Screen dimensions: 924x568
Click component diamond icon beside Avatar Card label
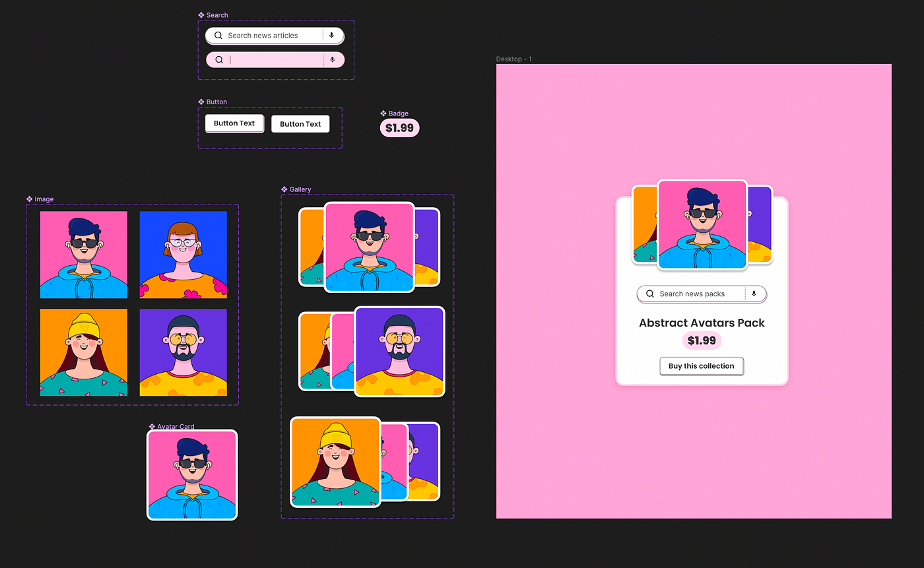pyautogui.click(x=152, y=427)
